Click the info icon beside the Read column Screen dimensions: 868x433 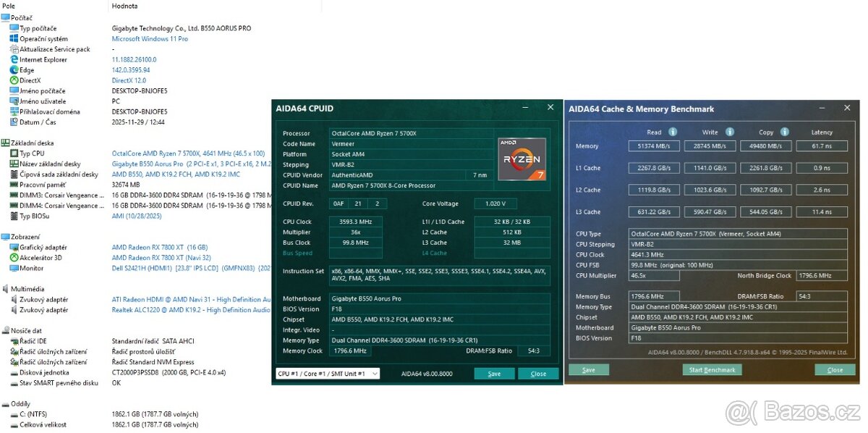click(x=672, y=132)
